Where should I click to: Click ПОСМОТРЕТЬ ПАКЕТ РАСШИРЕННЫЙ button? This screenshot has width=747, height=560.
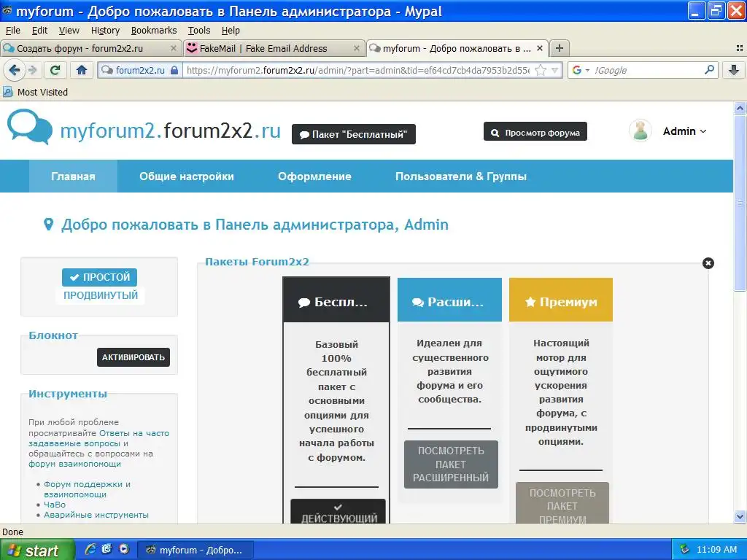[x=451, y=464]
